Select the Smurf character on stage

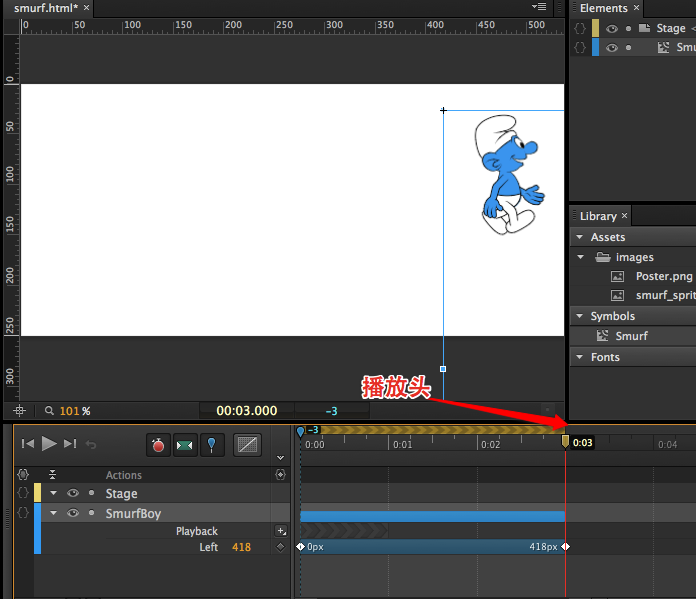(x=509, y=175)
